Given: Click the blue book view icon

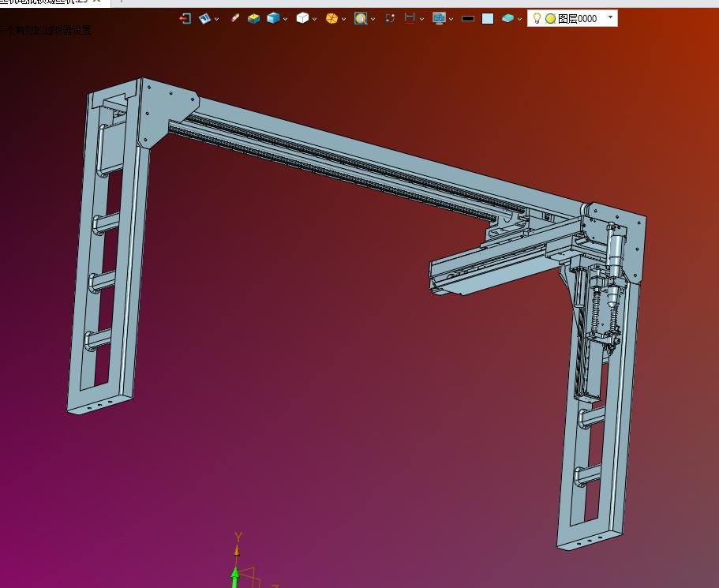Looking at the screenshot, I should 204,18.
